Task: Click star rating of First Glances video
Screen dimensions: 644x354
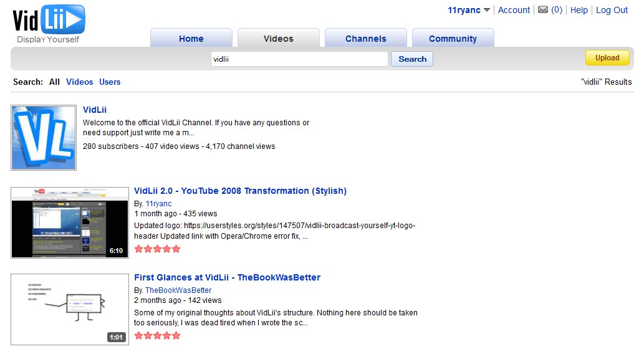Action: [157, 335]
